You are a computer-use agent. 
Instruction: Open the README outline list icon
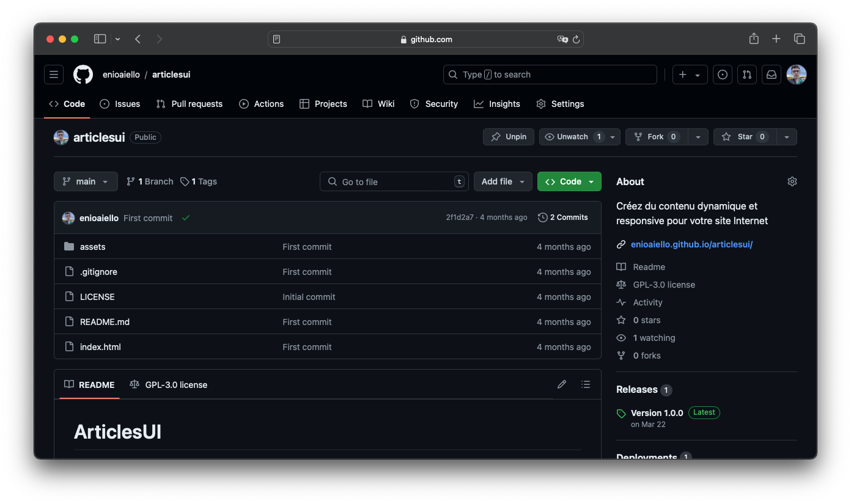[x=586, y=384]
